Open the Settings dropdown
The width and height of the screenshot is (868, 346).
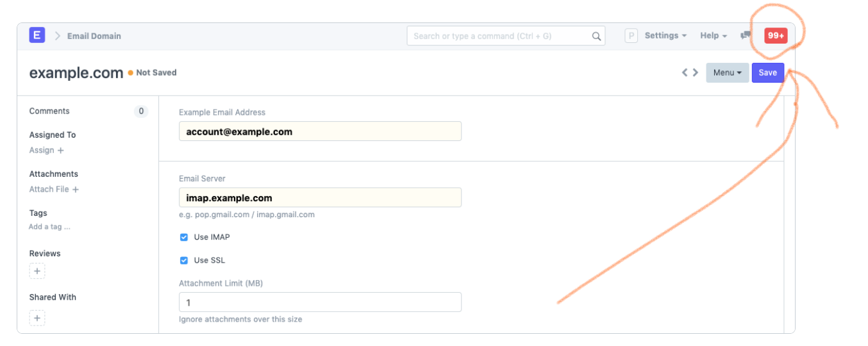coord(665,36)
